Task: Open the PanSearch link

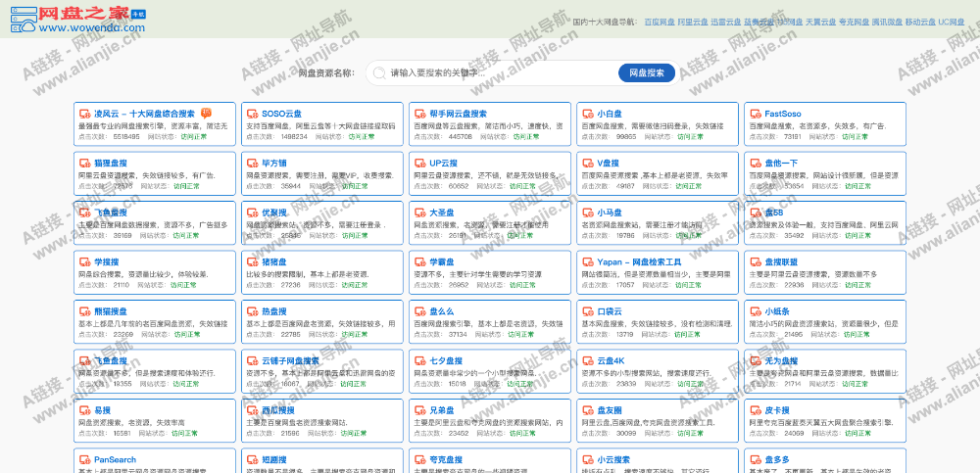Action: (x=115, y=460)
